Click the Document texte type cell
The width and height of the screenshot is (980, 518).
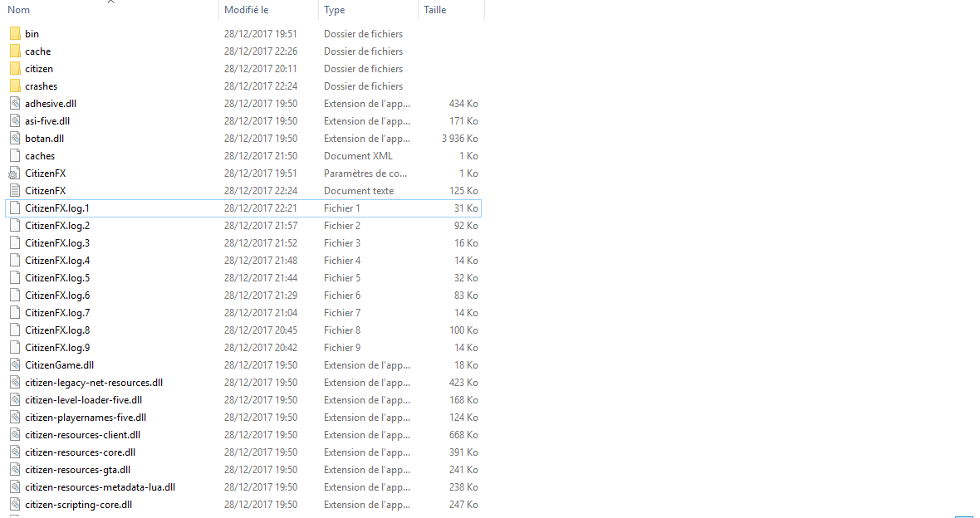pos(359,191)
